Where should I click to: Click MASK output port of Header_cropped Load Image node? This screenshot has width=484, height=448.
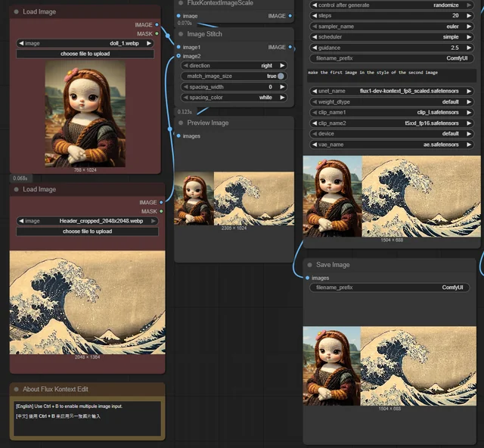point(161,211)
